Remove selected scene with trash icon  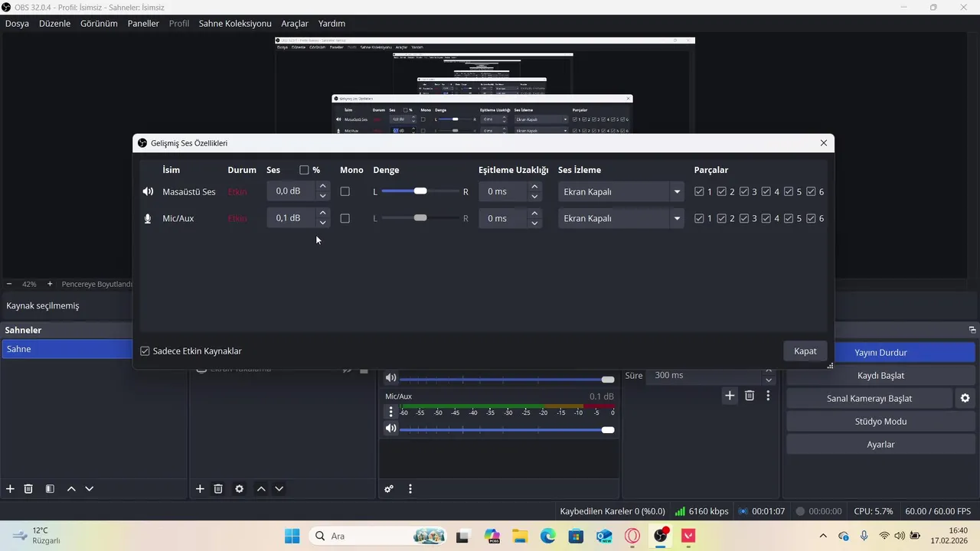tap(28, 488)
